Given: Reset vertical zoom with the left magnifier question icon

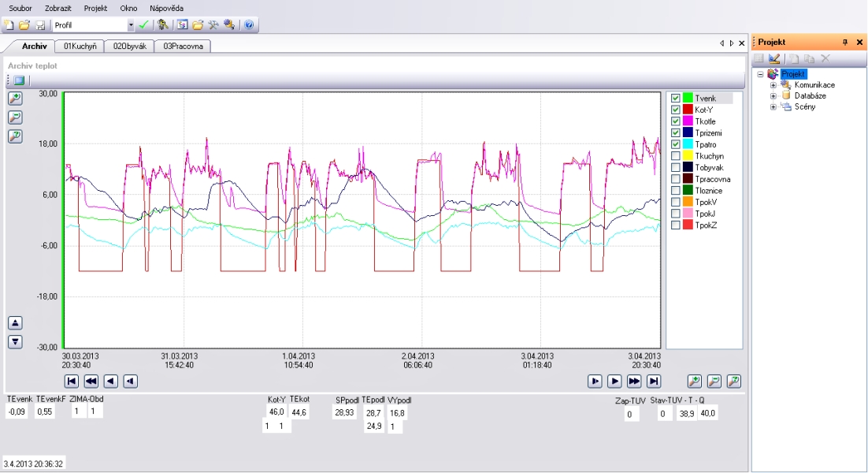Looking at the screenshot, I should (x=16, y=136).
